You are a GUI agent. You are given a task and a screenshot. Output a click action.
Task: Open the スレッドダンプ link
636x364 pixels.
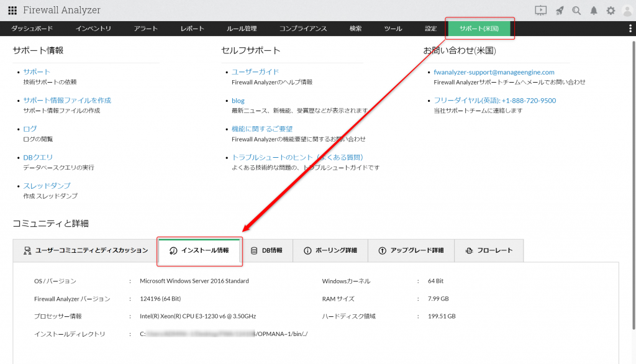pyautogui.click(x=47, y=186)
